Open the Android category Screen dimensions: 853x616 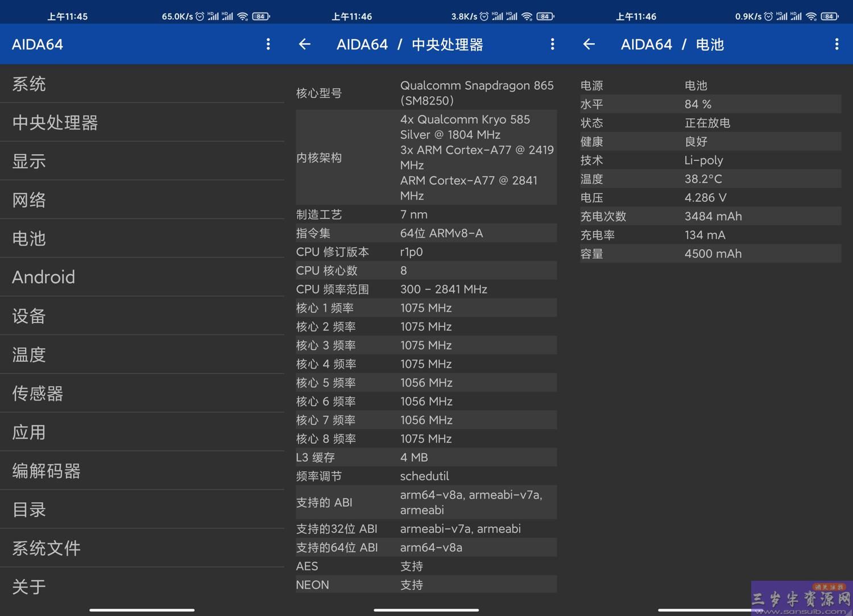(142, 277)
